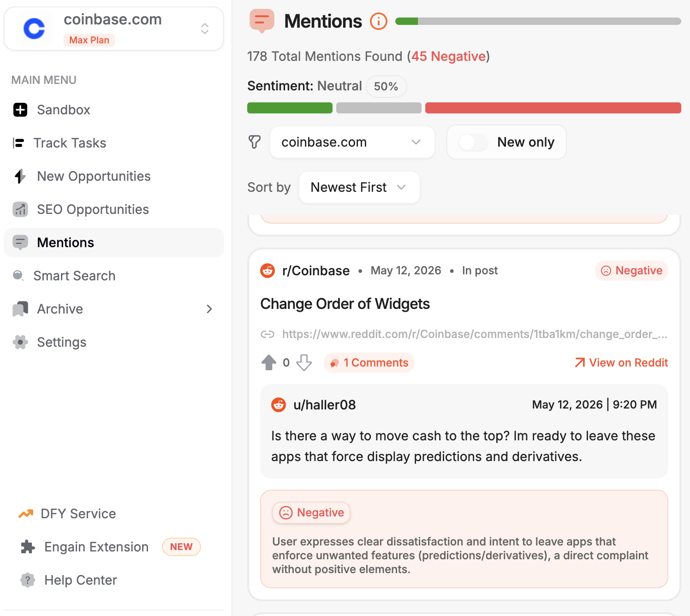
Task: Click the 1 Comments button
Action: click(369, 363)
